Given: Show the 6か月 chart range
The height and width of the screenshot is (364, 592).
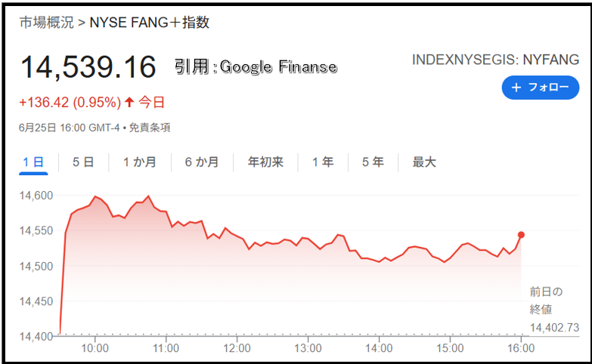Looking at the screenshot, I should tap(202, 162).
